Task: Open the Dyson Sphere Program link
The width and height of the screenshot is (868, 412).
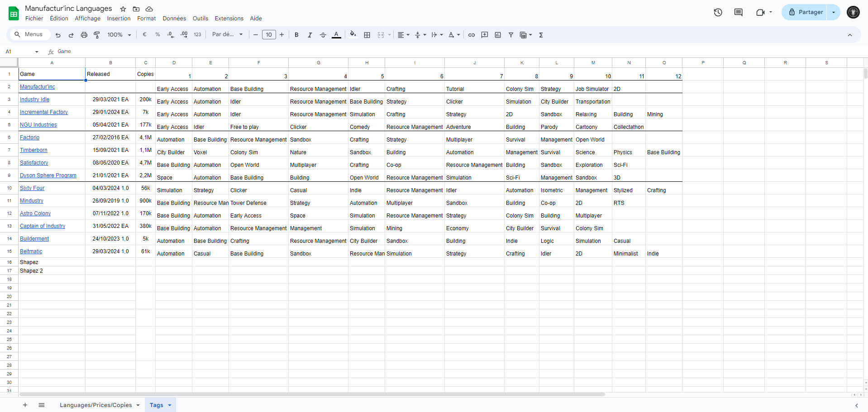Action: point(48,175)
